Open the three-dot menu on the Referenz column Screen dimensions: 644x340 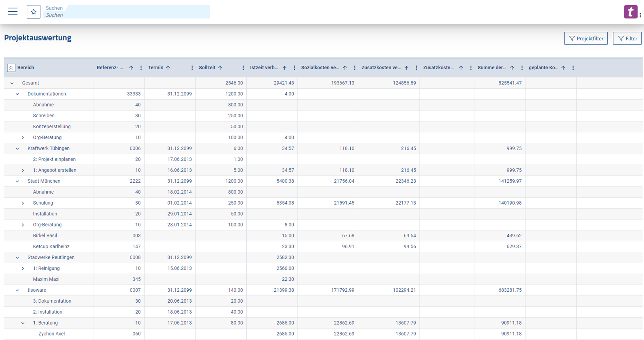[x=141, y=68]
